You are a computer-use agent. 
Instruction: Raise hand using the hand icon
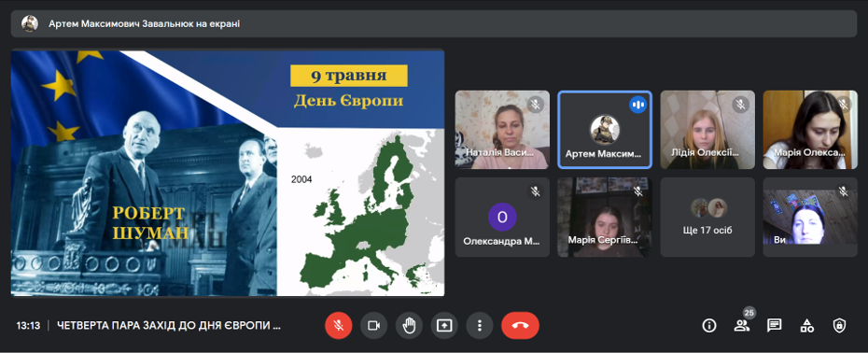click(x=409, y=326)
